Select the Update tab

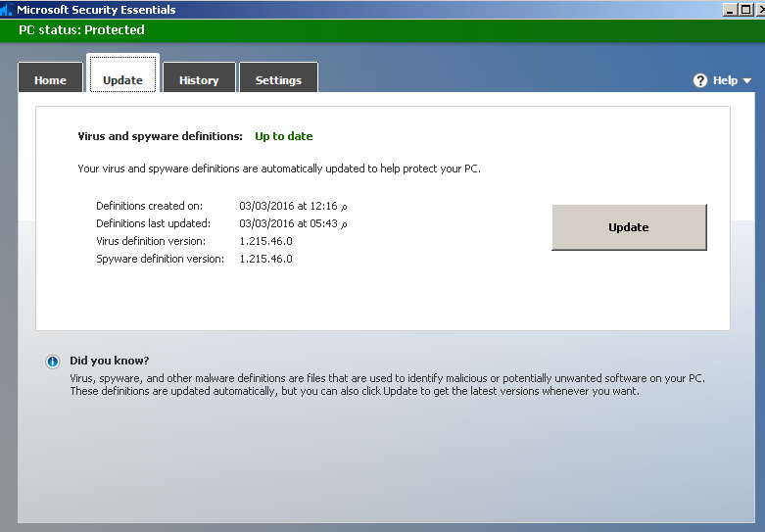coord(122,80)
